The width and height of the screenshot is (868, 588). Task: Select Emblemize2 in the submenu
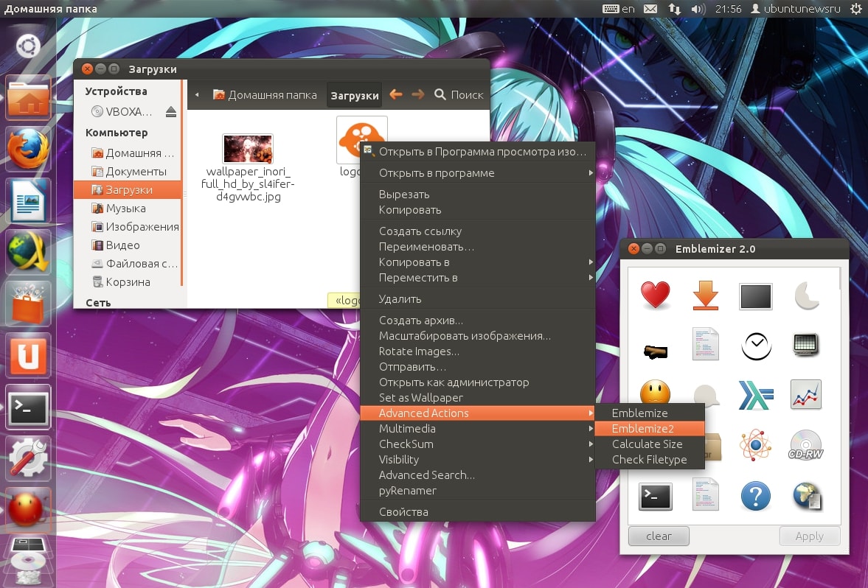650,429
